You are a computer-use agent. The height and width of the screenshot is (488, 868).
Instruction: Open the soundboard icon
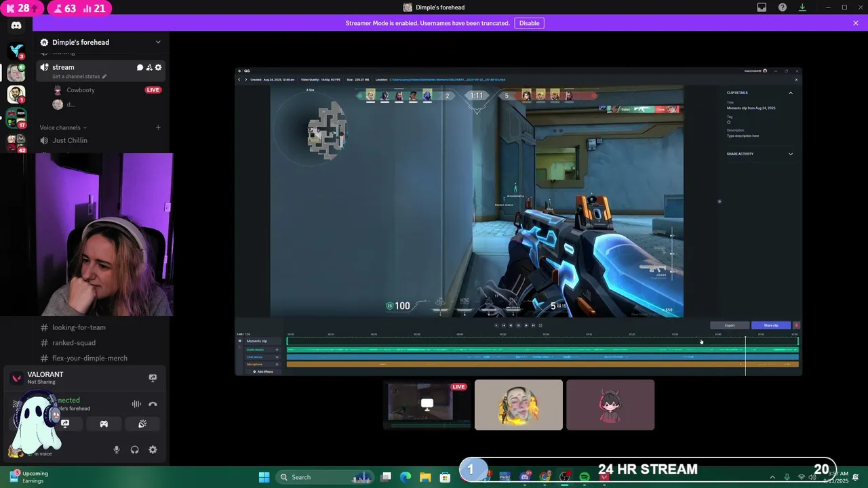(142, 424)
